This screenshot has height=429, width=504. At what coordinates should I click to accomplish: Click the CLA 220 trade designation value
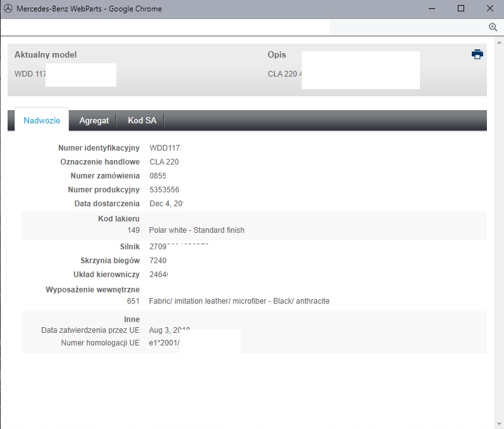point(164,162)
